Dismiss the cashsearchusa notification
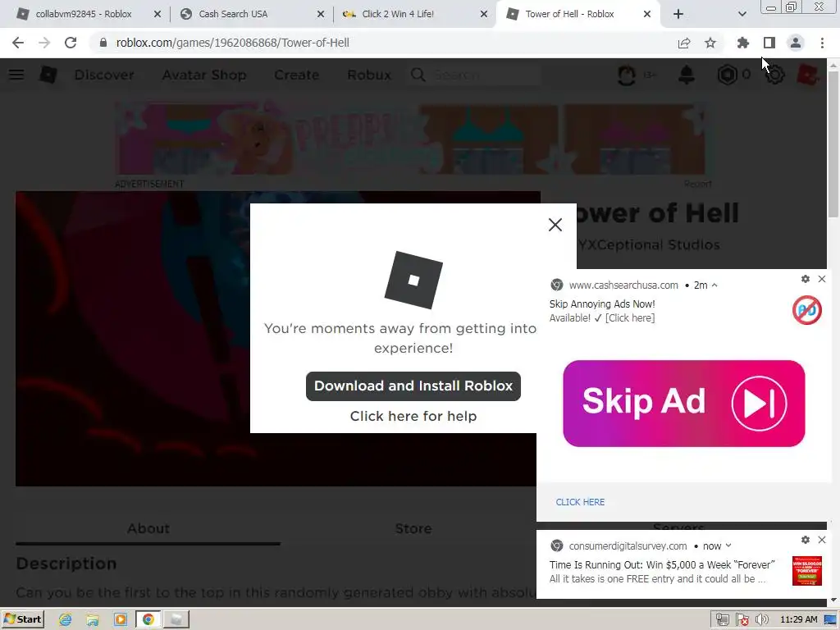Viewport: 840px width, 630px height. [822, 279]
